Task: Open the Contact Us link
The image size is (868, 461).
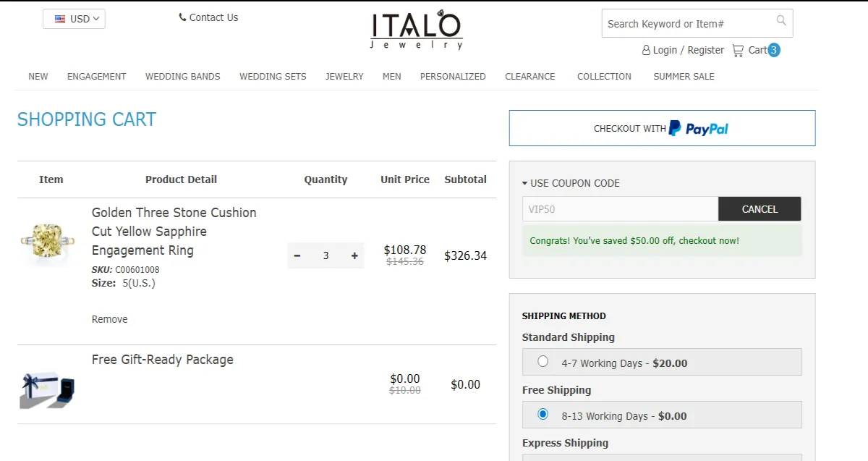Action: pyautogui.click(x=213, y=17)
